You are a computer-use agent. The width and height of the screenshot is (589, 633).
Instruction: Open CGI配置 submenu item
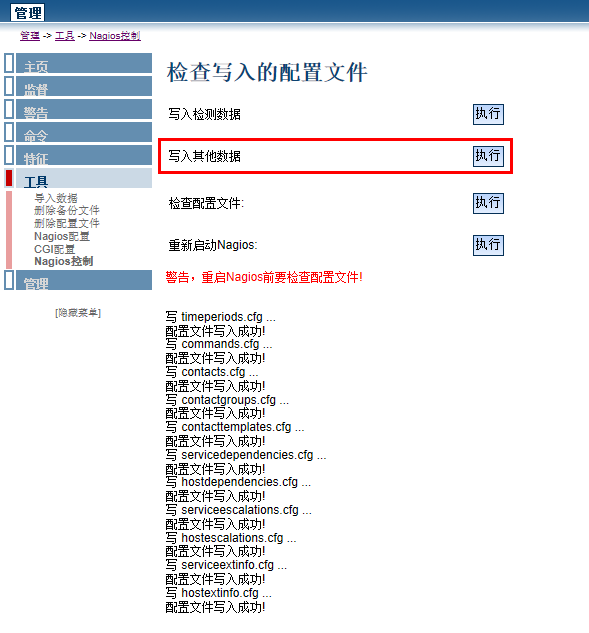click(x=54, y=249)
